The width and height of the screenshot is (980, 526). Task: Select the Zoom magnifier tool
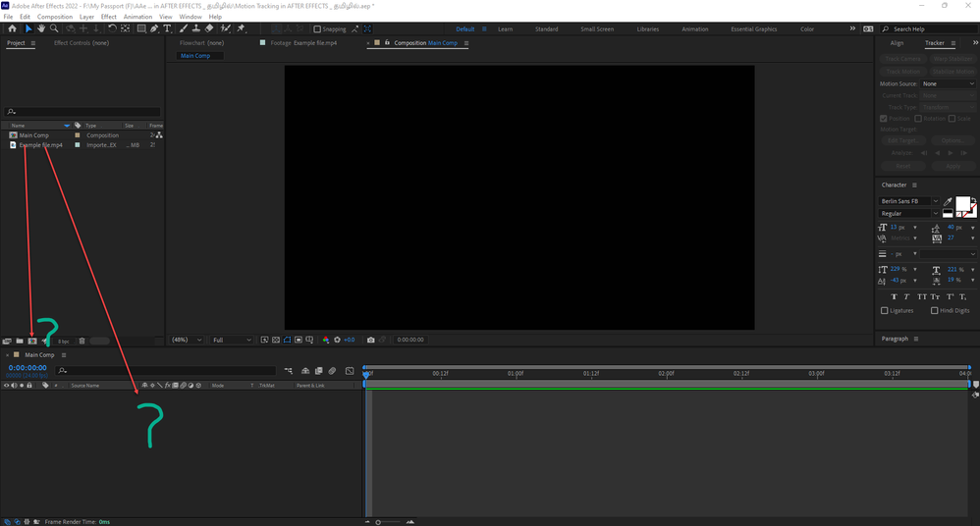[54, 28]
